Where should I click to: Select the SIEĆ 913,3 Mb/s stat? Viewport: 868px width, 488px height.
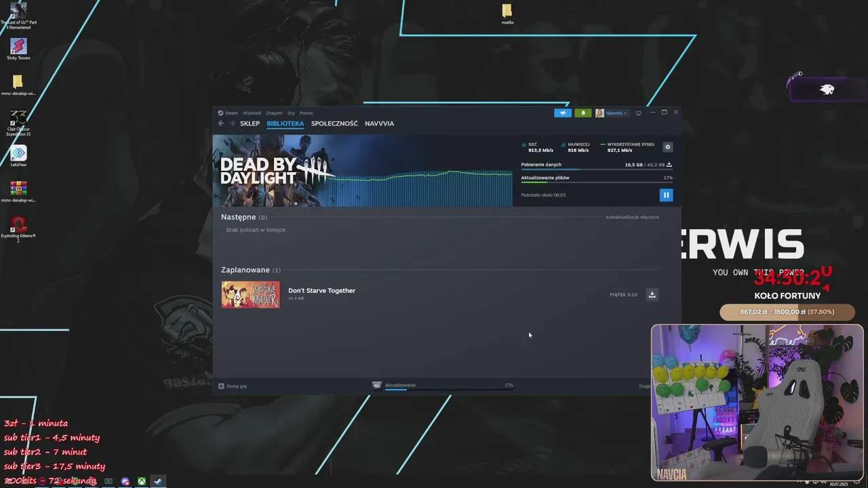pyautogui.click(x=537, y=147)
